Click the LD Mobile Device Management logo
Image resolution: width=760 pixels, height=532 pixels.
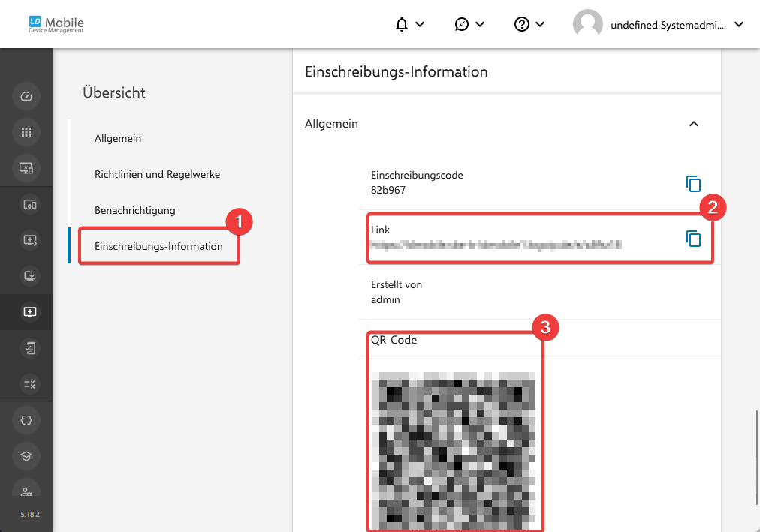[x=56, y=24]
